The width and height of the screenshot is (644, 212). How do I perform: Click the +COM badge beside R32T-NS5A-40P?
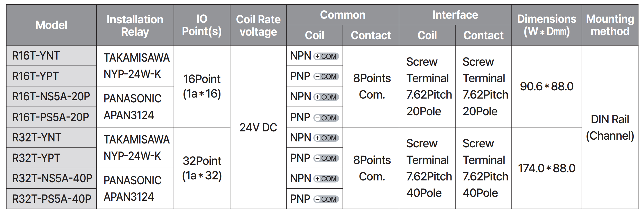(326, 179)
